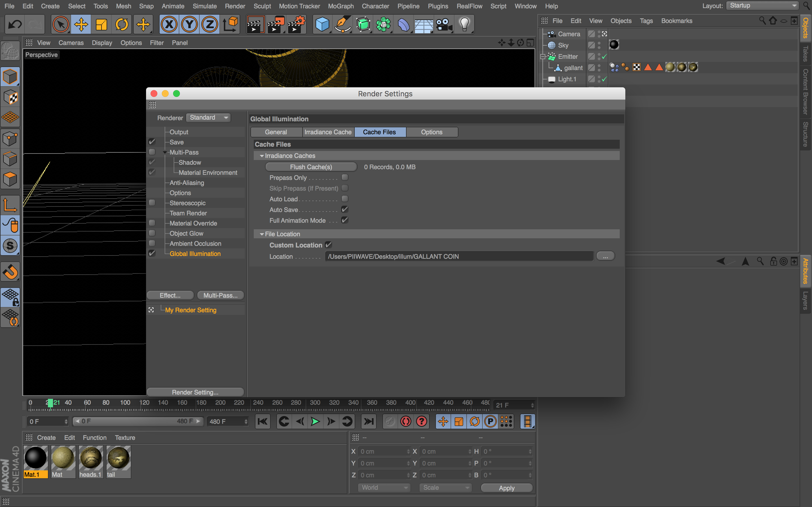Screen dimensions: 812x507
Task: Click the Effect... button
Action: [170, 295]
